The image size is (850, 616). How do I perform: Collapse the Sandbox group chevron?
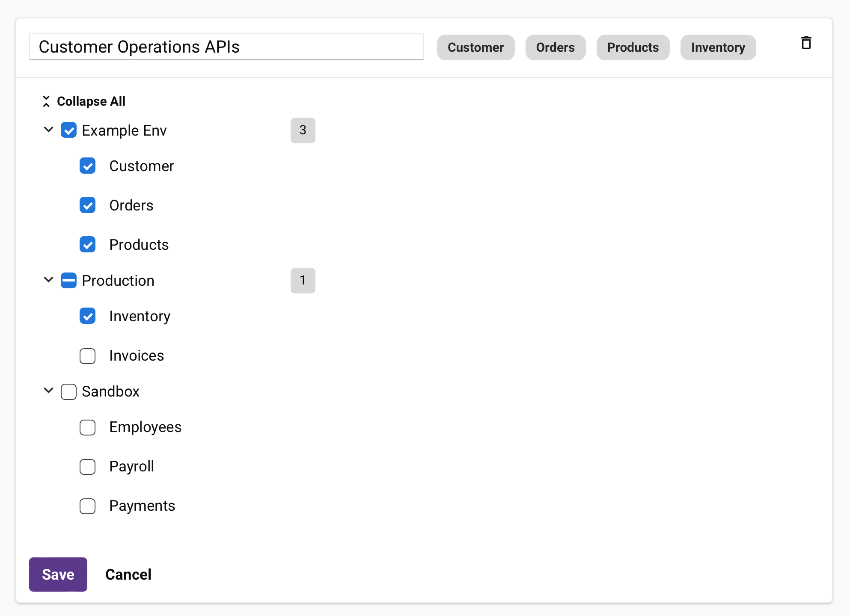coord(49,391)
